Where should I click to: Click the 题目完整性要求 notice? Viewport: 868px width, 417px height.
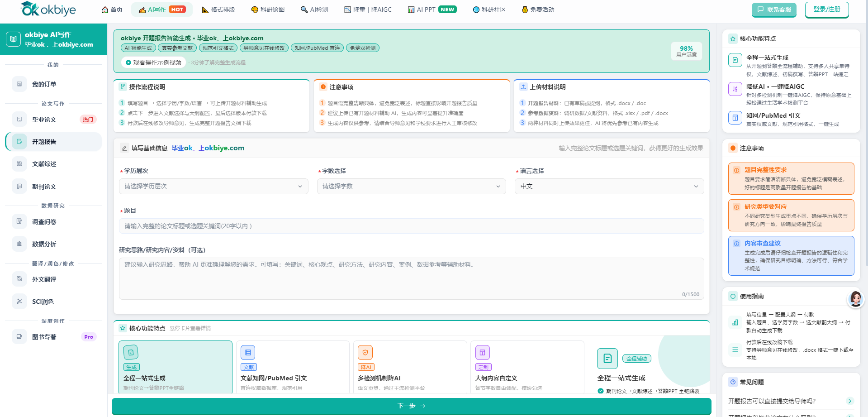click(x=791, y=178)
